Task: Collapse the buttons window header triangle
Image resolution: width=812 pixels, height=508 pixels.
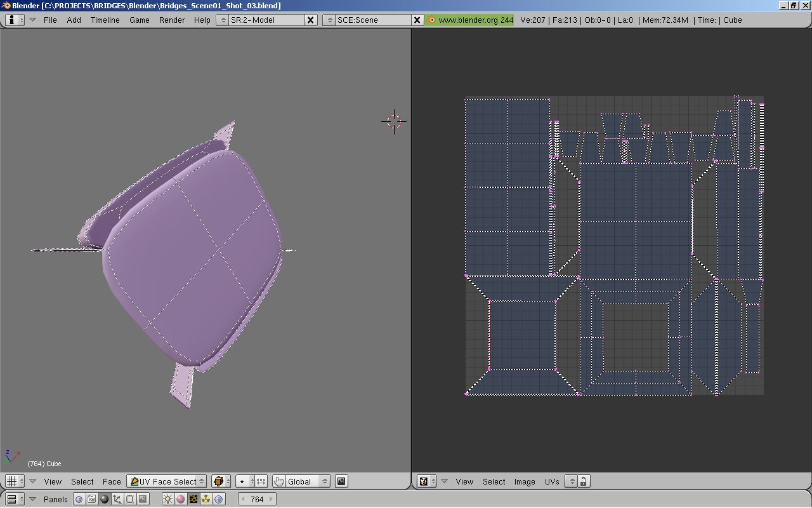Action: [x=33, y=499]
